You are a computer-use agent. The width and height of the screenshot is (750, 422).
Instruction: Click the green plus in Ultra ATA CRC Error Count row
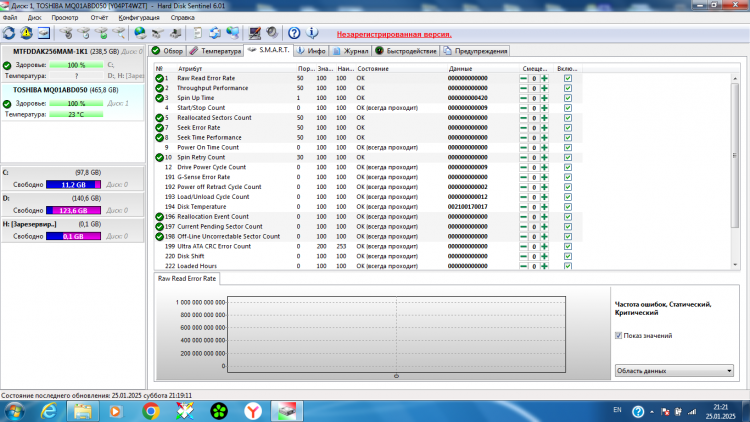pos(544,246)
